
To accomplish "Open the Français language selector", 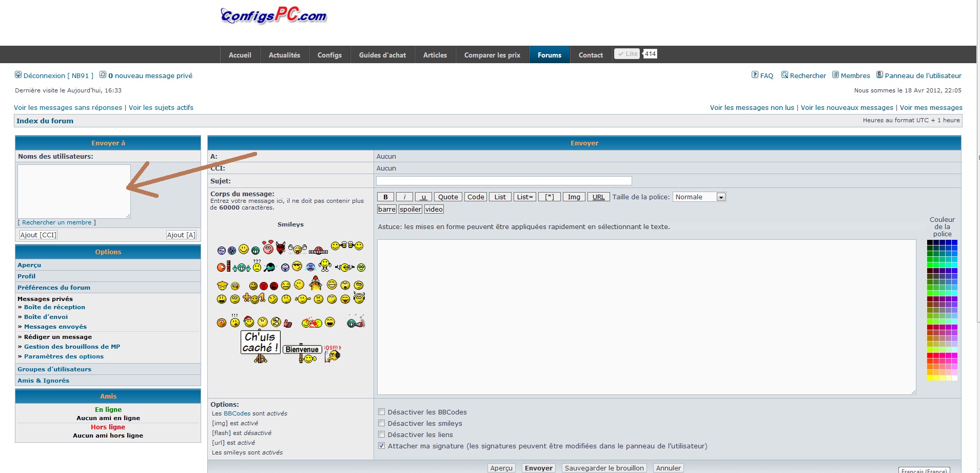I will (924, 470).
